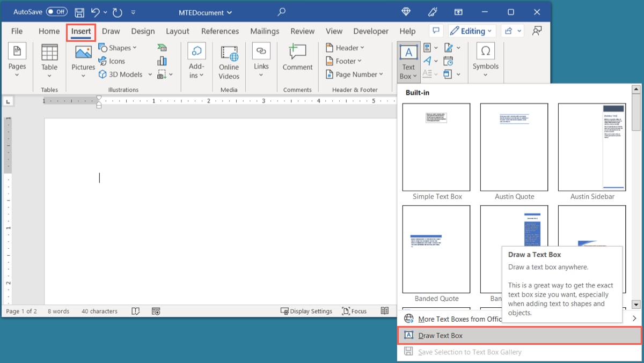The height and width of the screenshot is (363, 644).
Task: Toggle macro recording in the status bar
Action: tap(156, 311)
